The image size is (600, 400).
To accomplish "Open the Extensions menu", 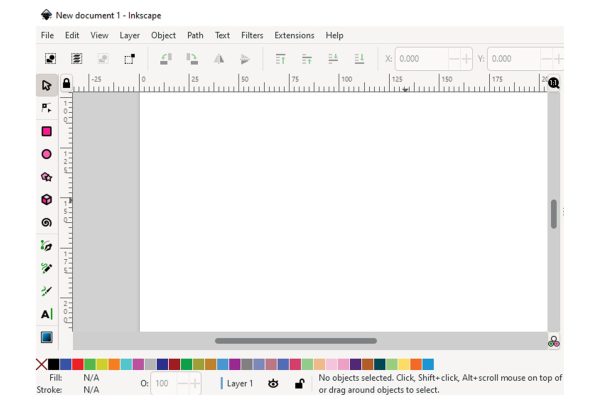I will pyautogui.click(x=294, y=35).
